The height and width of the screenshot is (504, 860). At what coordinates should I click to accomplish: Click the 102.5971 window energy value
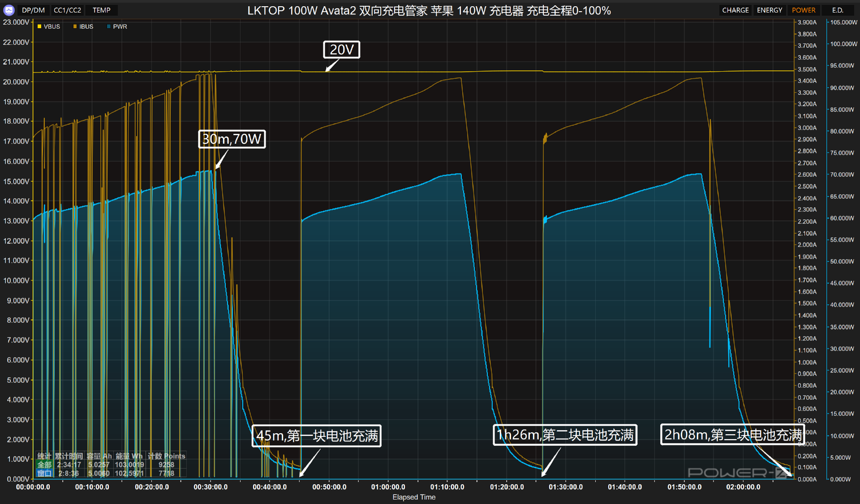point(129,473)
